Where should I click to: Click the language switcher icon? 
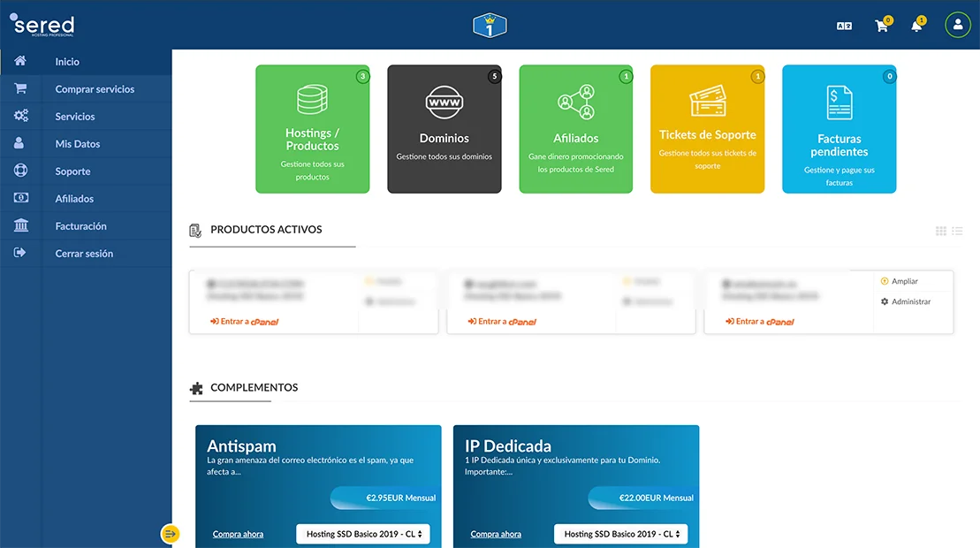(844, 26)
